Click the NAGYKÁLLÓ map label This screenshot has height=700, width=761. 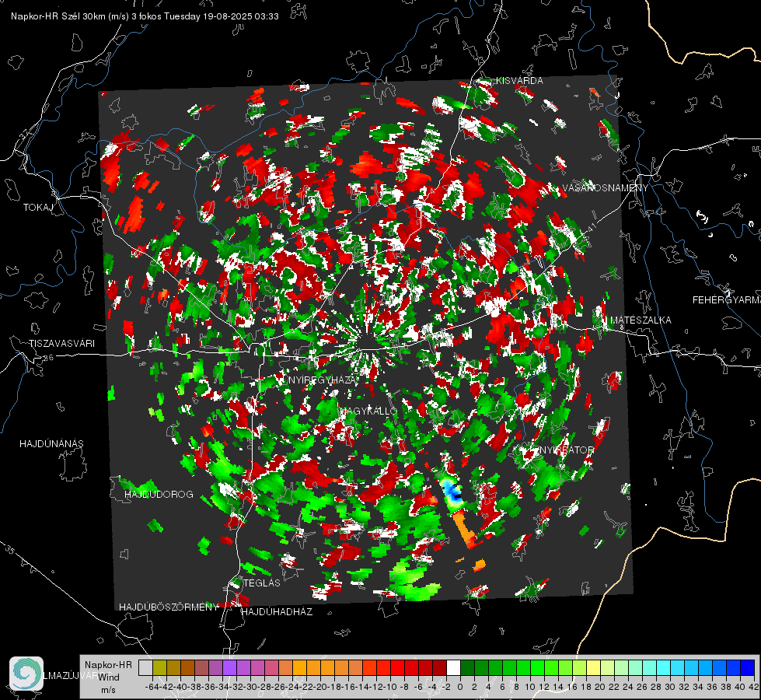[369, 411]
